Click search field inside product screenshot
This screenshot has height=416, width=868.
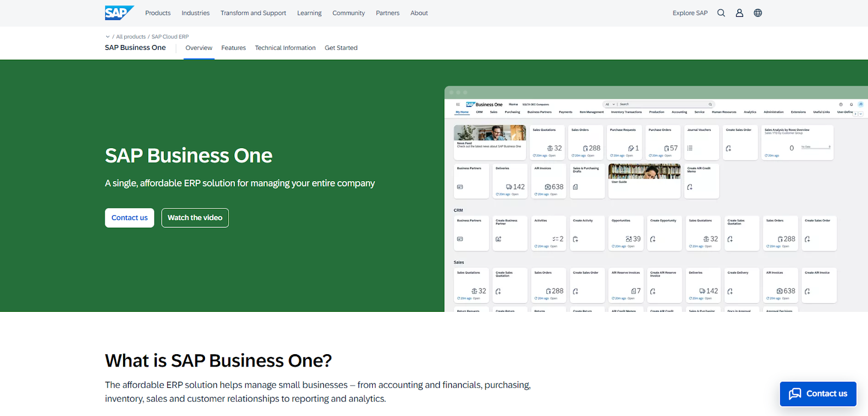click(659, 104)
